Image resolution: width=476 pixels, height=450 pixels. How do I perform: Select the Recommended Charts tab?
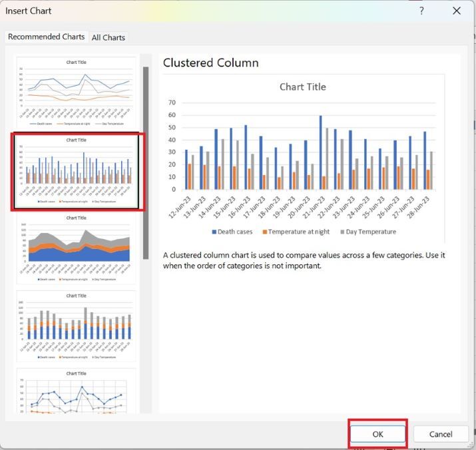pyautogui.click(x=46, y=37)
